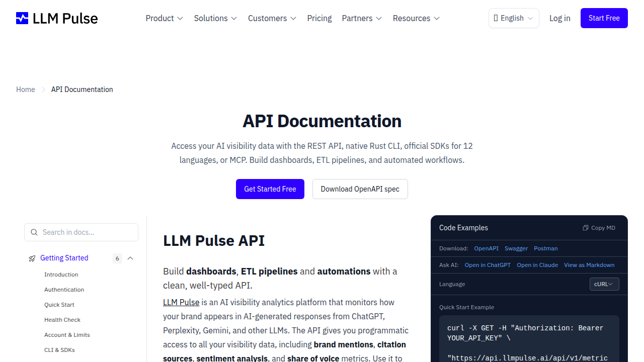Open the Health Check docs item
The width and height of the screenshot is (644, 362).
coord(62,320)
